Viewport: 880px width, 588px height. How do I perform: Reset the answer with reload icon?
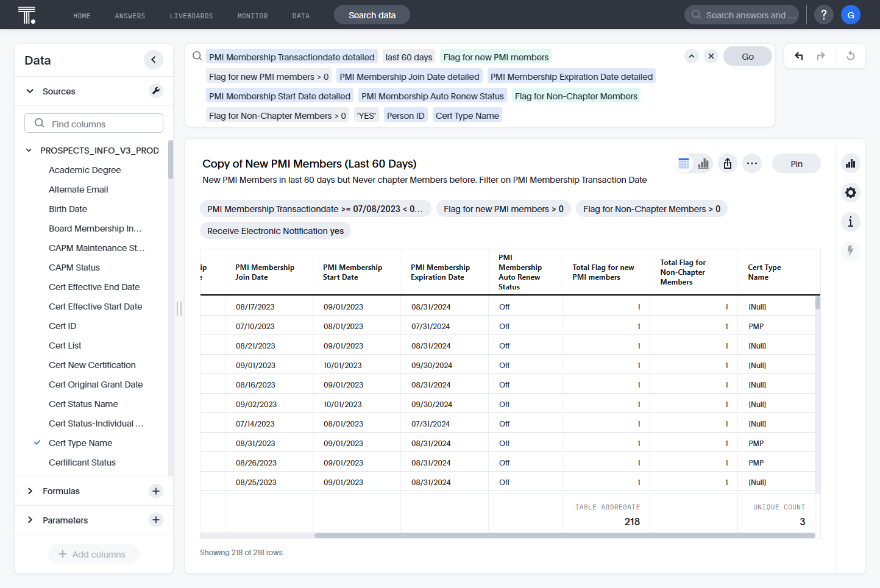coord(851,56)
